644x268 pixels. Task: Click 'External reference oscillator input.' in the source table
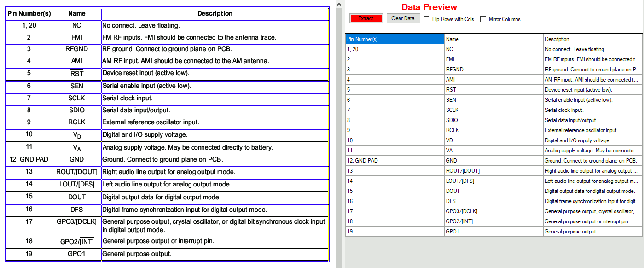151,122
